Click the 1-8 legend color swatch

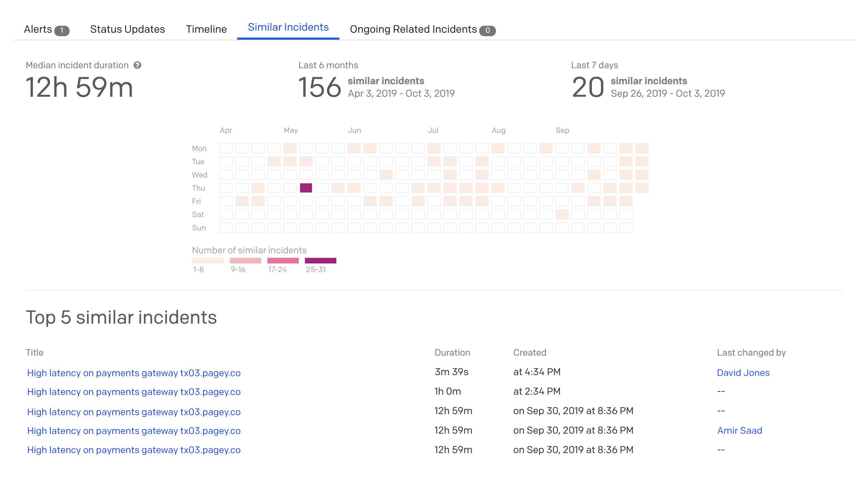pos(208,261)
